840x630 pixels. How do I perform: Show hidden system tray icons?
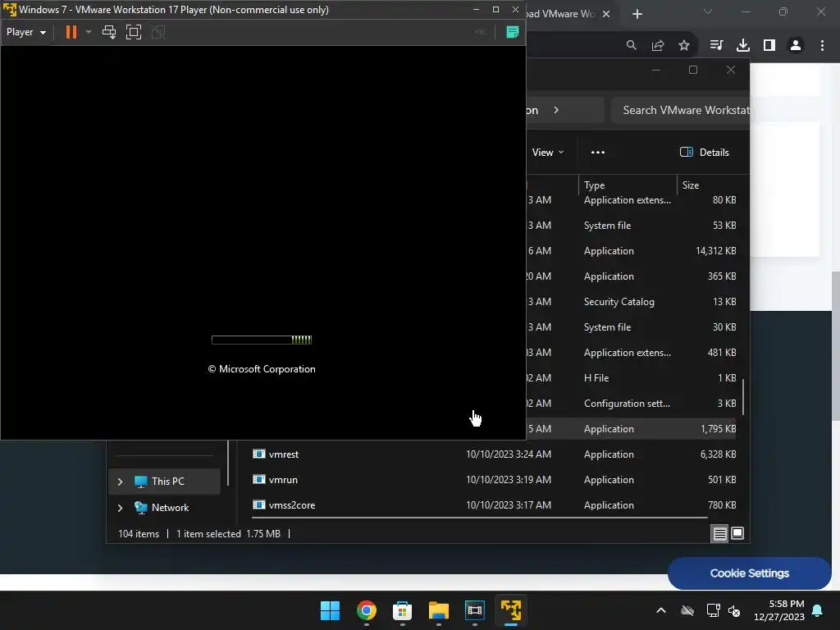click(x=661, y=610)
